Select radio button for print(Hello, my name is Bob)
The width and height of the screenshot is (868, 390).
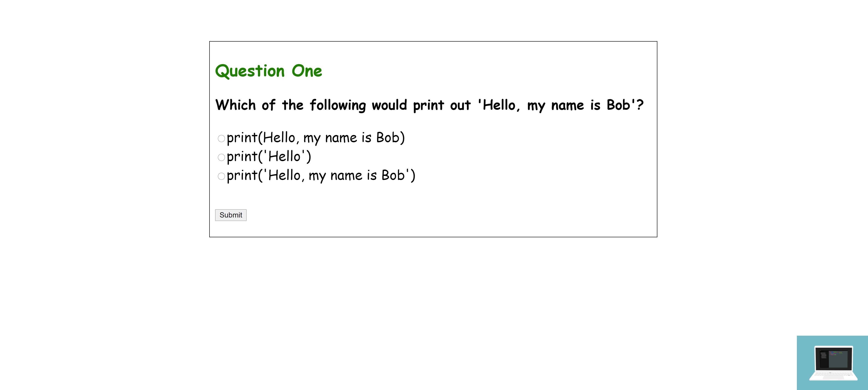[221, 139]
